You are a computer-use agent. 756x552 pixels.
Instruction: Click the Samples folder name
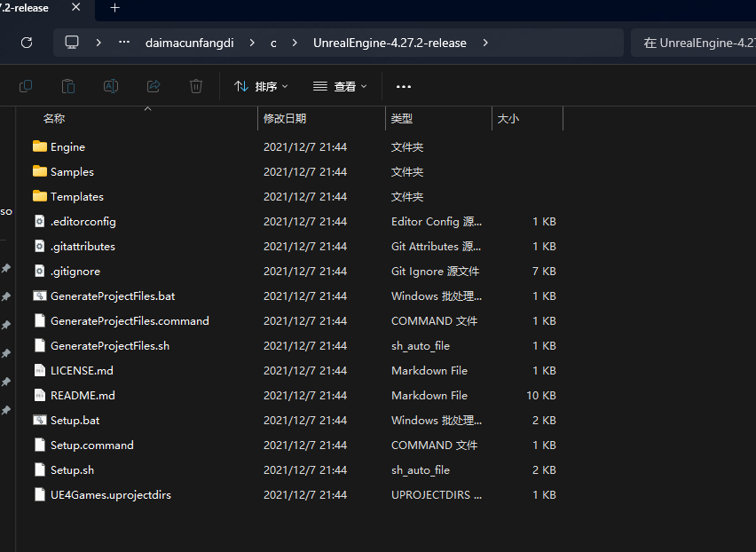point(72,171)
